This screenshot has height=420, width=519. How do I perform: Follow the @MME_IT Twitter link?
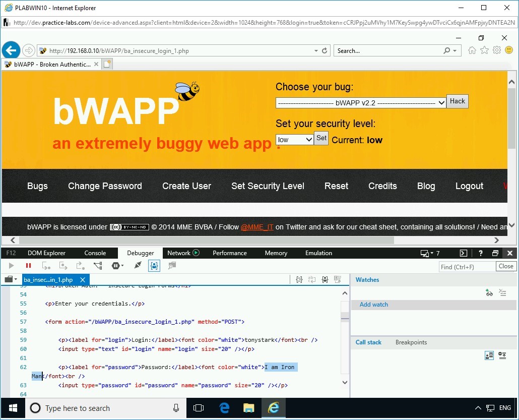pyautogui.click(x=258, y=227)
